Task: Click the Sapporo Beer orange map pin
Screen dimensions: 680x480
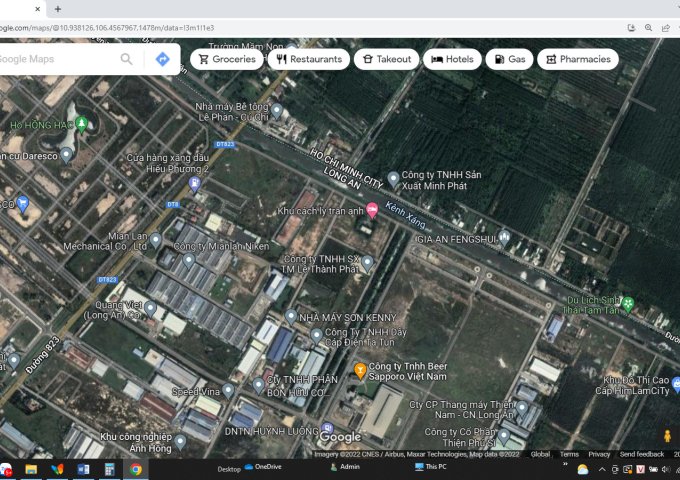Action: 361,372
